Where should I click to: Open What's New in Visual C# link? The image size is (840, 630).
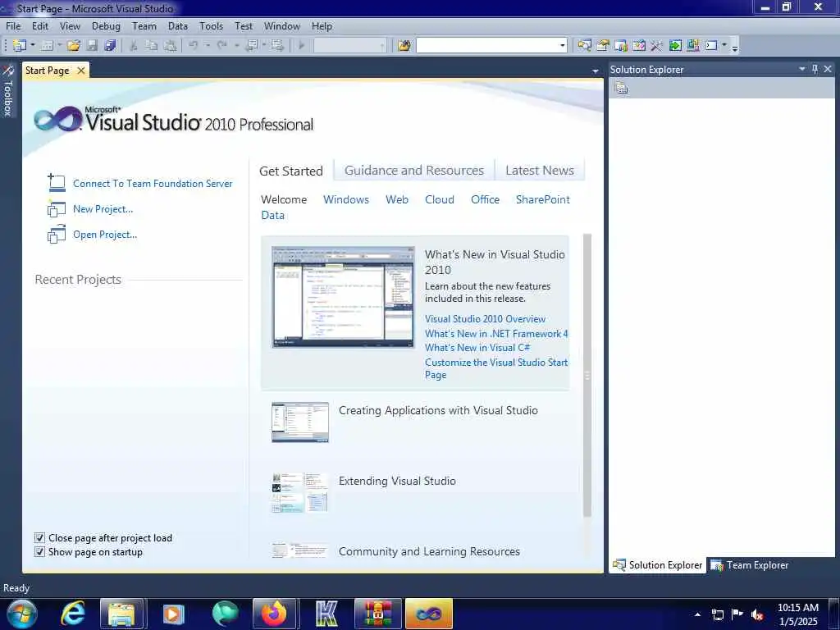477,348
